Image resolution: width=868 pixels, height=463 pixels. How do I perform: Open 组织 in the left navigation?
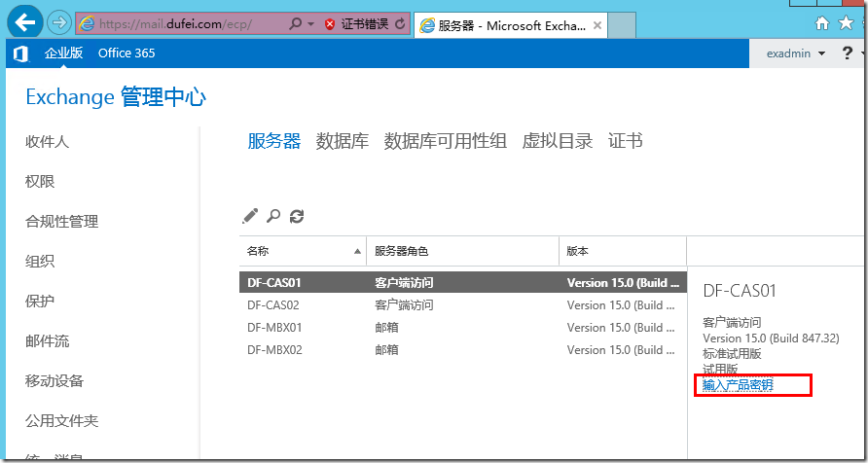point(40,261)
